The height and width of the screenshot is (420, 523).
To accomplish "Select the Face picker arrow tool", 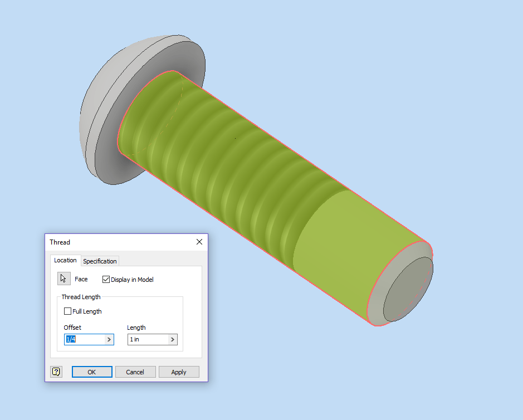I will [x=63, y=278].
